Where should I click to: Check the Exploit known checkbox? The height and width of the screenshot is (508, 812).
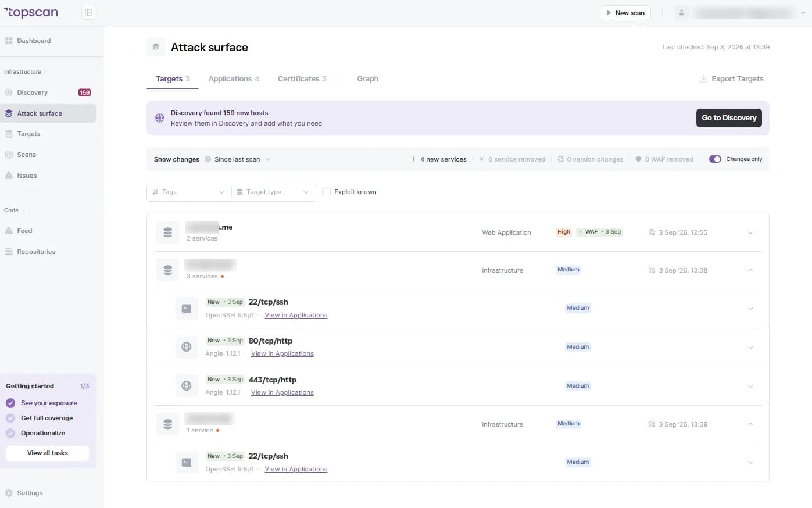tap(327, 192)
